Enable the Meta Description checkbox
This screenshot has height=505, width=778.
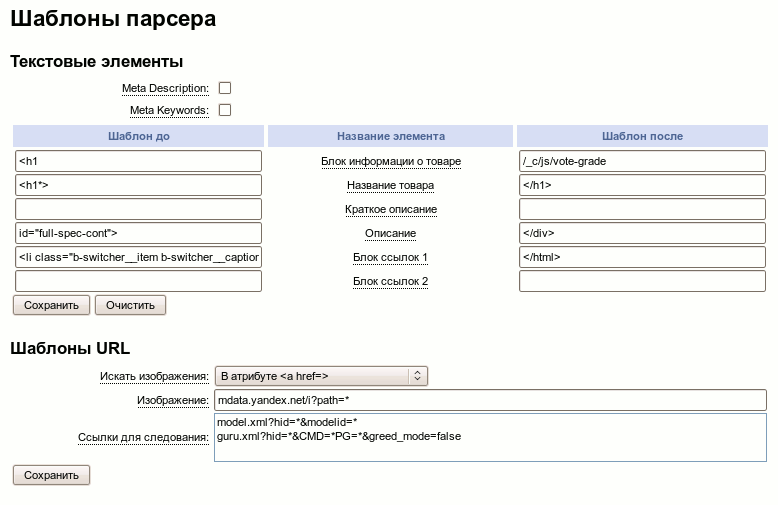tap(225, 88)
